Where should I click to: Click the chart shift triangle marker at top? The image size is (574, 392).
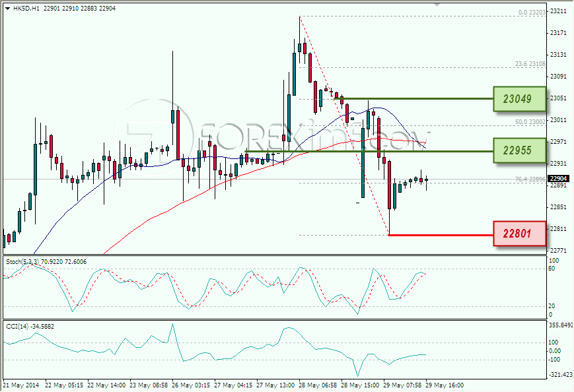[x=437, y=5]
